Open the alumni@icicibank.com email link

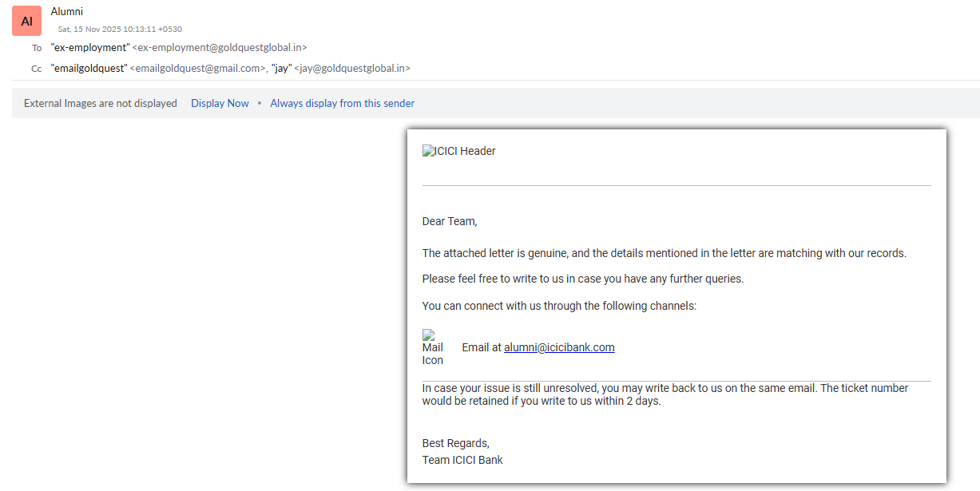click(559, 347)
